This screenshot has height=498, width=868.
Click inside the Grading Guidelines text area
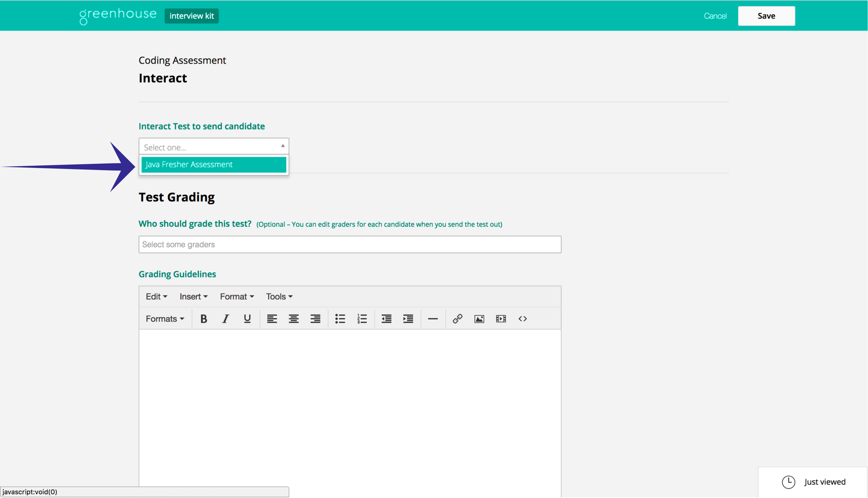coord(350,413)
